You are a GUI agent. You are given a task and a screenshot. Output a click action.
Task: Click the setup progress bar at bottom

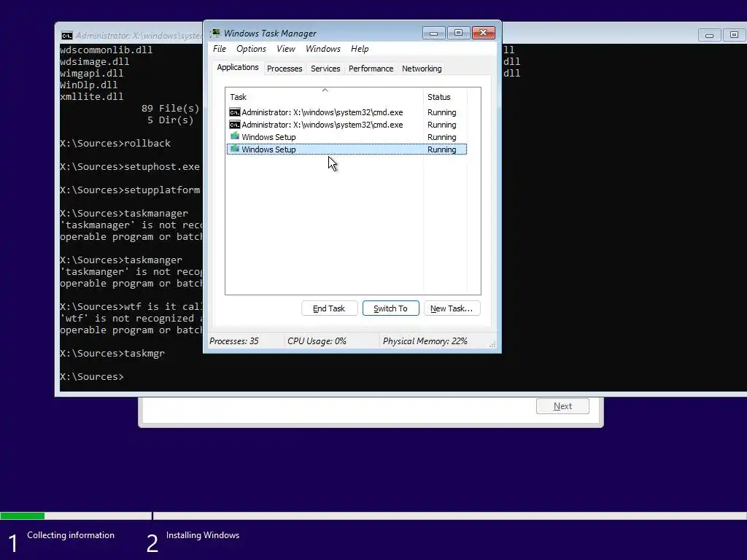pyautogui.click(x=373, y=516)
